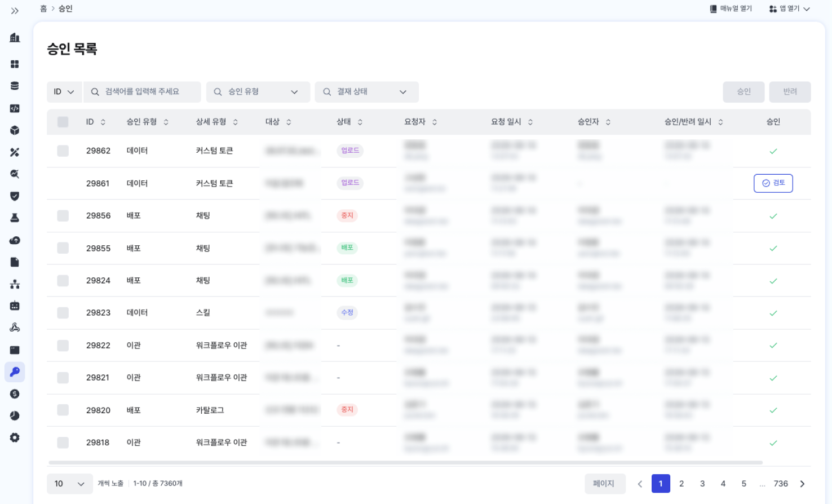
Task: Select the checkbox for row 29855
Action: point(63,248)
